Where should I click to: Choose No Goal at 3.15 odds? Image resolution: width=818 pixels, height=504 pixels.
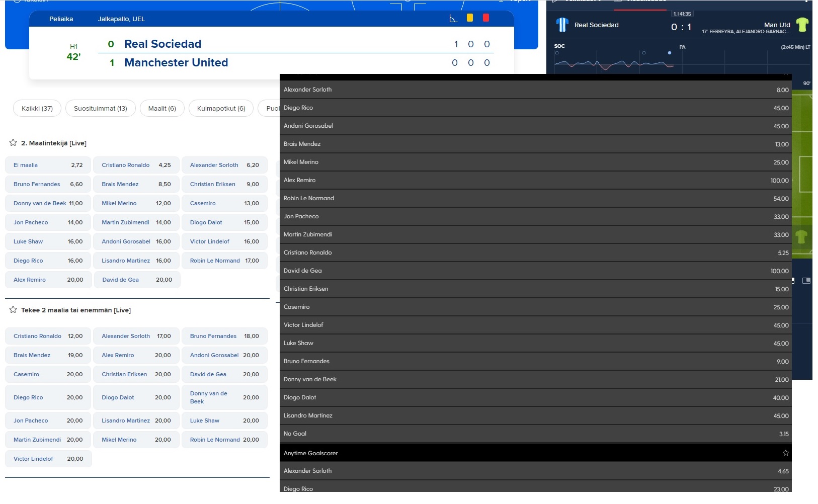point(535,434)
